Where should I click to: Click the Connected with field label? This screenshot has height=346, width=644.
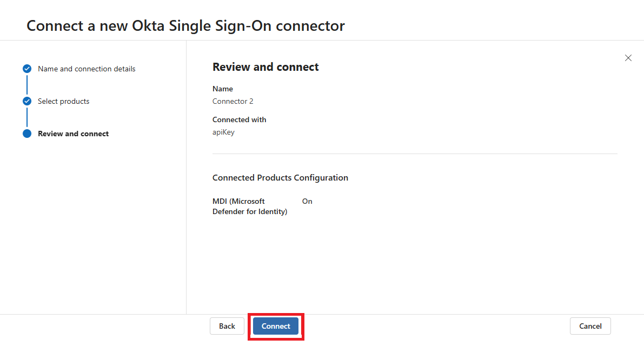[239, 119]
